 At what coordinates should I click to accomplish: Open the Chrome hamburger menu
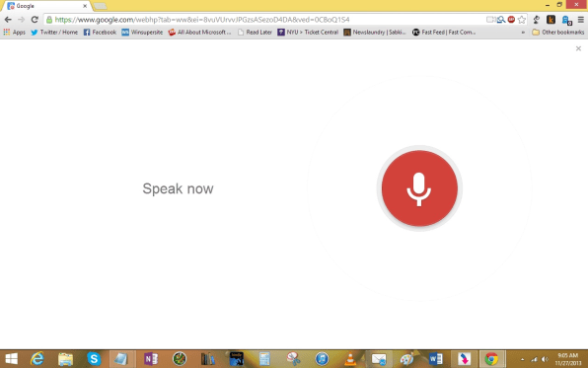coord(580,20)
